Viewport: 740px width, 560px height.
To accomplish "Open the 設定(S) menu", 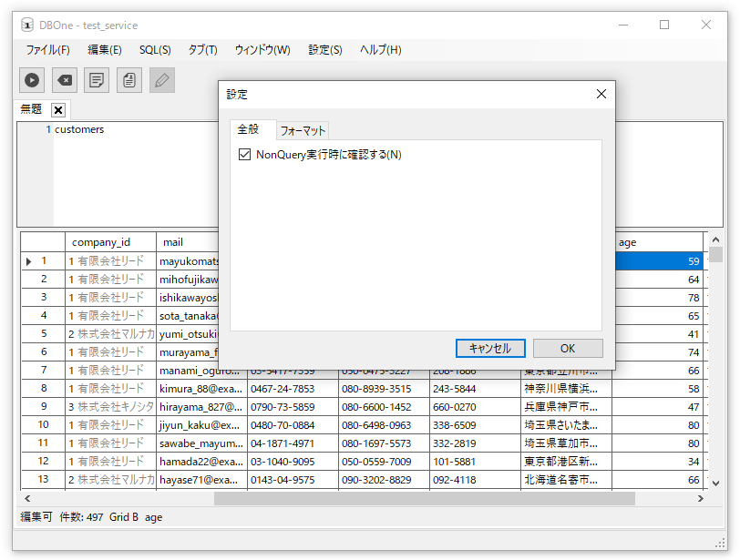I will 325,50.
